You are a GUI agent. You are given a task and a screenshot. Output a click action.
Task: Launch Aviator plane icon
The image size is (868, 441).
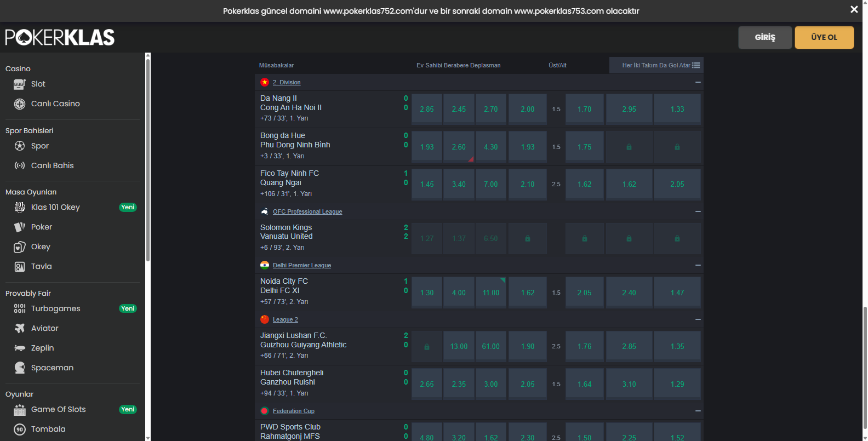(x=20, y=328)
